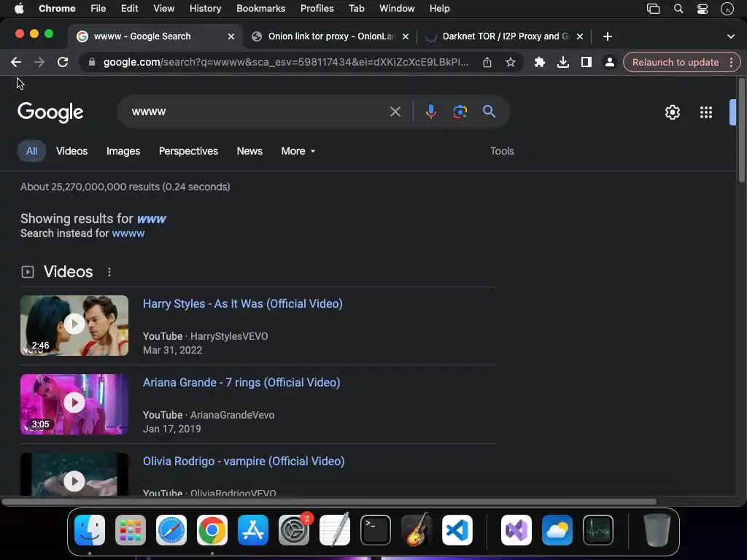The height and width of the screenshot is (560, 747).
Task: Open Launchpad in the Dock
Action: coord(131,530)
